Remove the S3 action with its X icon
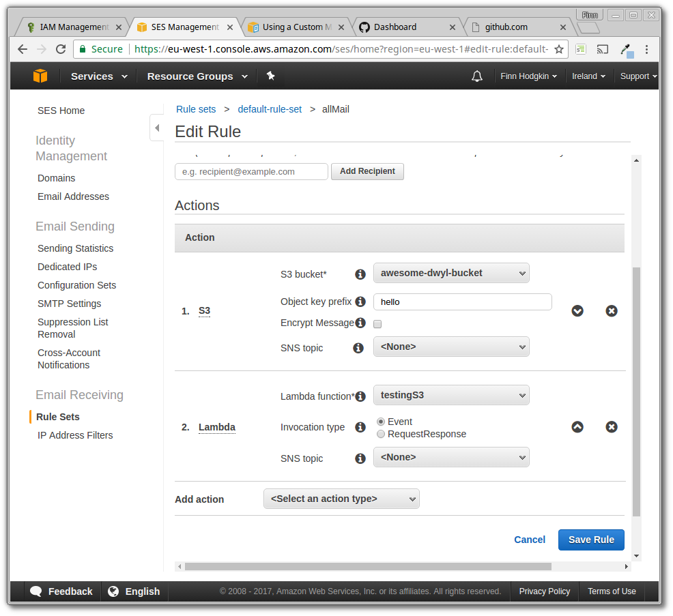673x616 pixels. pos(611,310)
